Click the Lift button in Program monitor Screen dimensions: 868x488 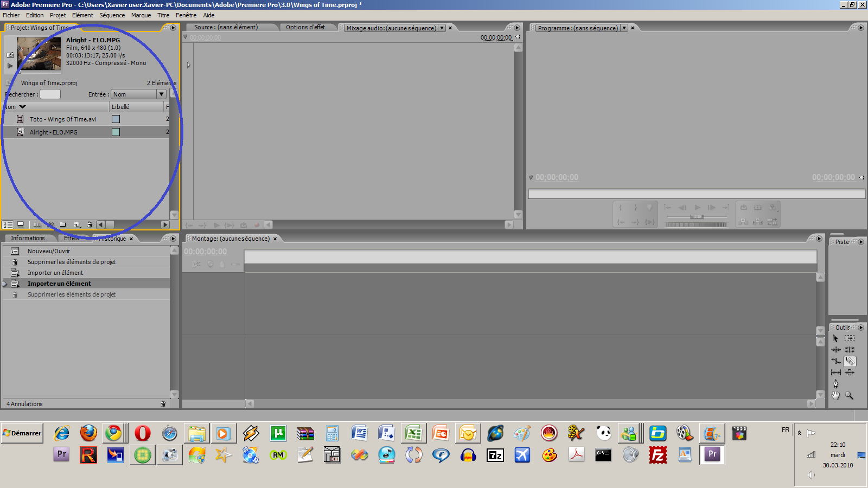[x=743, y=221]
